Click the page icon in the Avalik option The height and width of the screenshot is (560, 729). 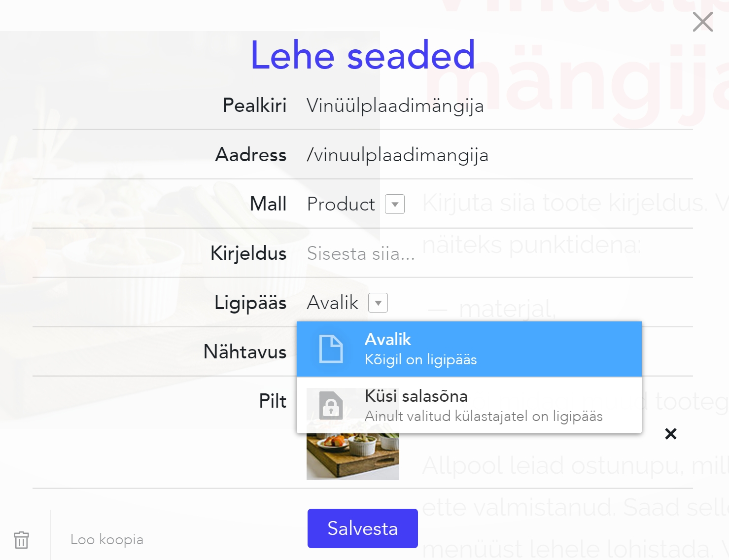[331, 349]
